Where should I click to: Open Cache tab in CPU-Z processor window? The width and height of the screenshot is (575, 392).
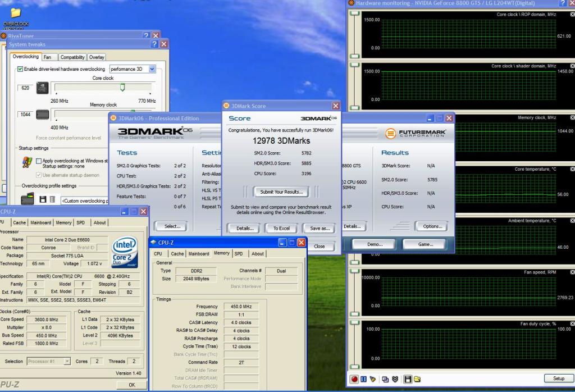coord(20,222)
